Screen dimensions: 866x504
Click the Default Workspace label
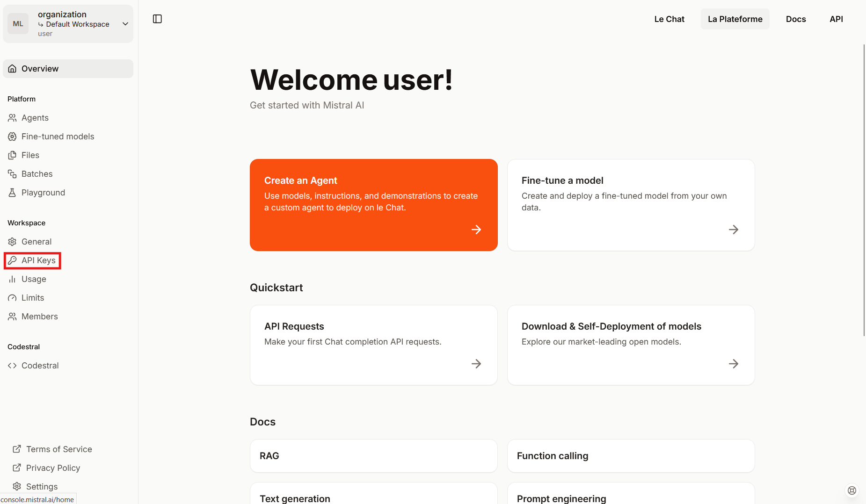tap(78, 24)
